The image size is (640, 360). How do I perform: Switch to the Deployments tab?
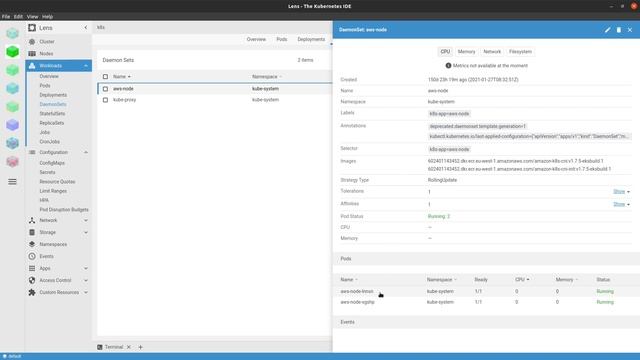[311, 39]
